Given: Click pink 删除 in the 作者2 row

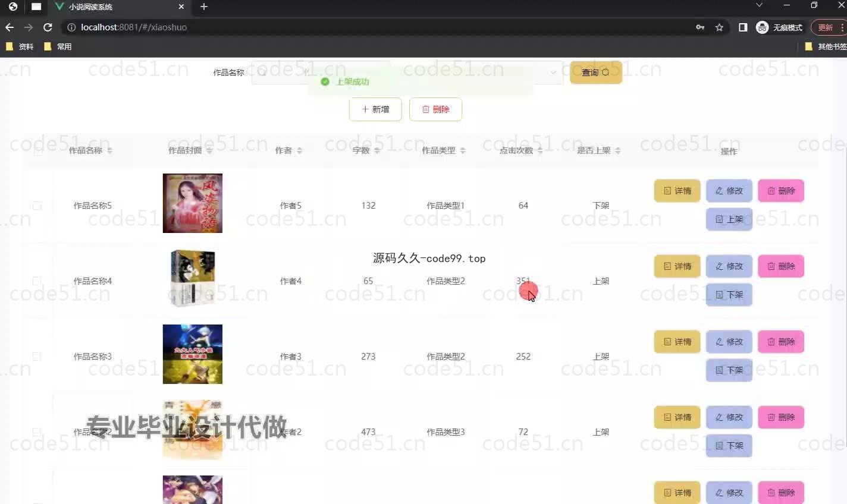Looking at the screenshot, I should point(781,417).
